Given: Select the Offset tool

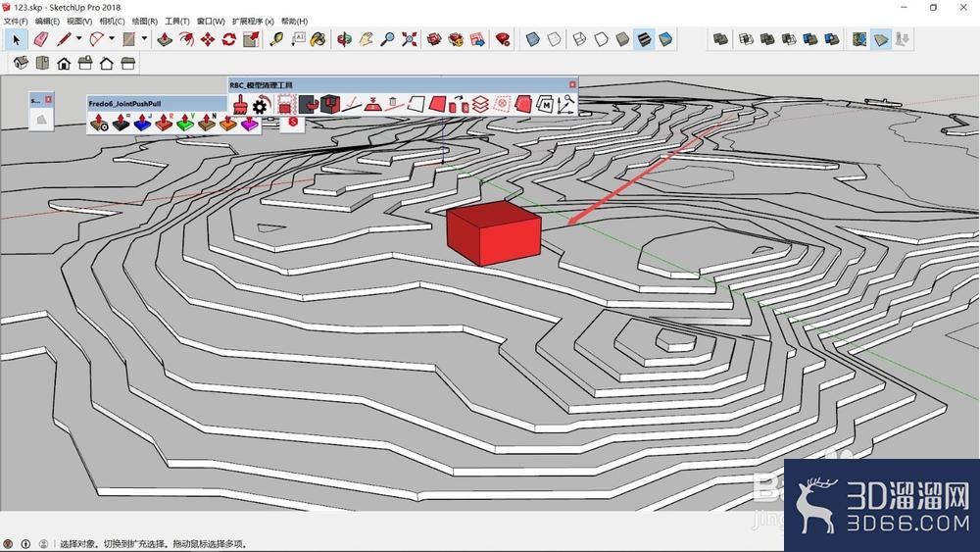Looking at the screenshot, I should [x=185, y=39].
